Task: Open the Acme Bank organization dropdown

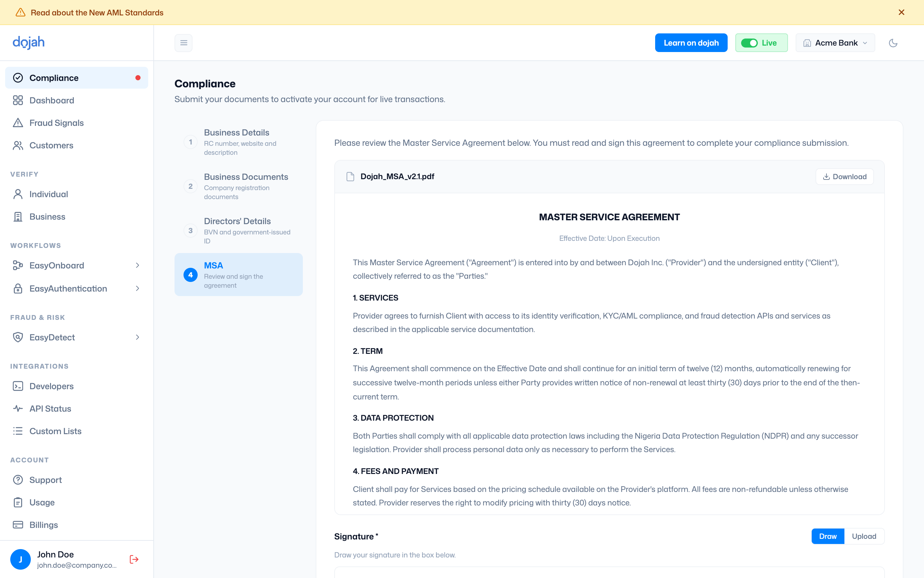Action: point(835,43)
